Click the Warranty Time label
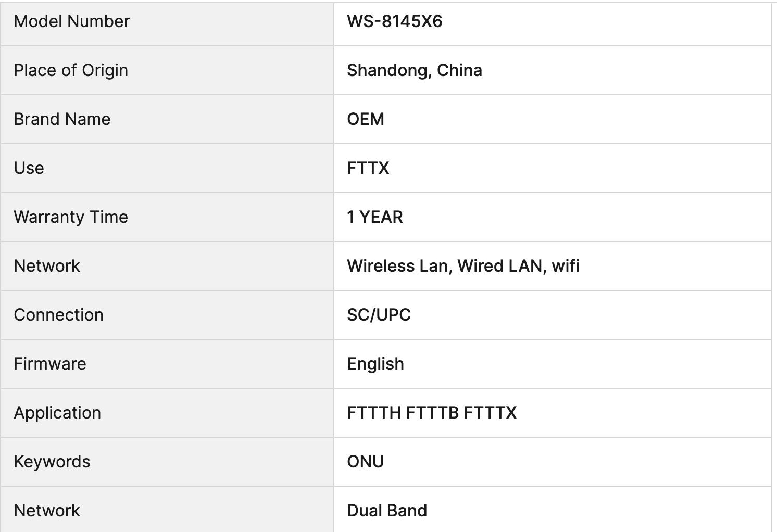The height and width of the screenshot is (532, 777). click(71, 217)
